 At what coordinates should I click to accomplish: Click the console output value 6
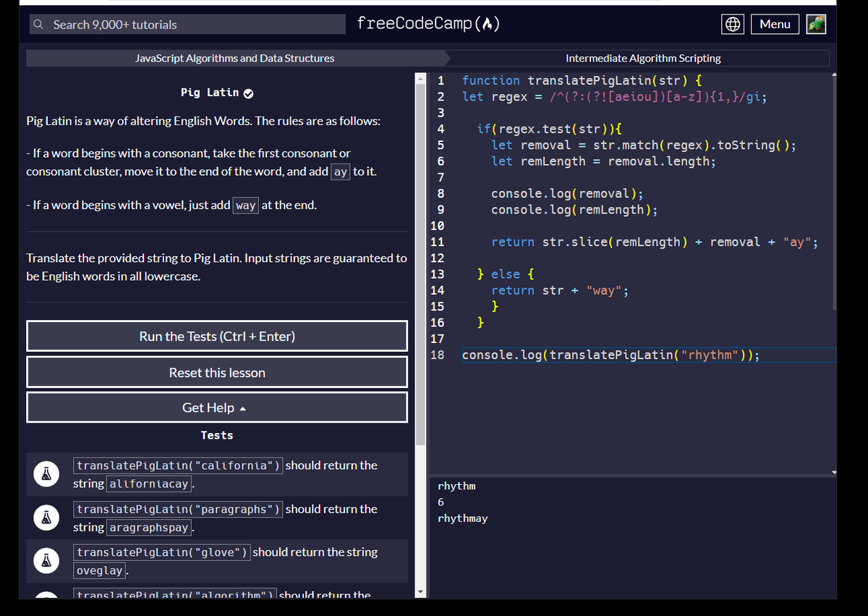click(441, 502)
